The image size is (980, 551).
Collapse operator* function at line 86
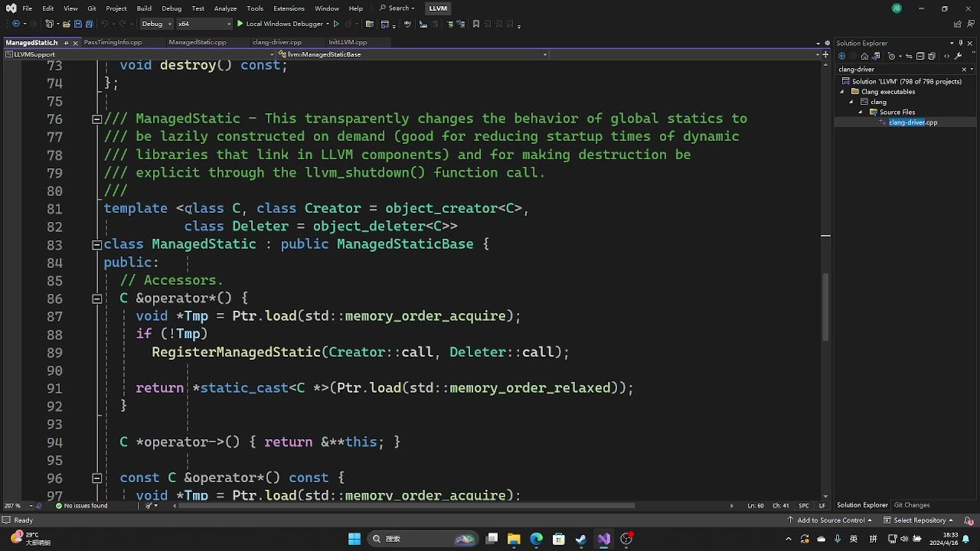97,298
